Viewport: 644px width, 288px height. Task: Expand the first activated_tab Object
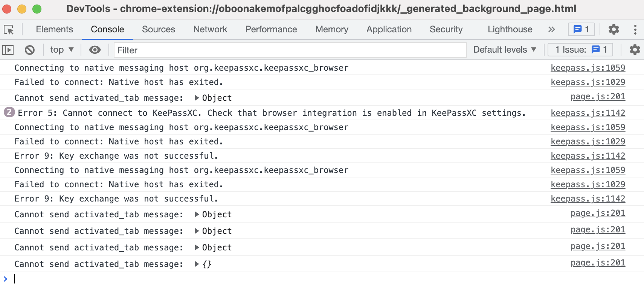(x=197, y=98)
